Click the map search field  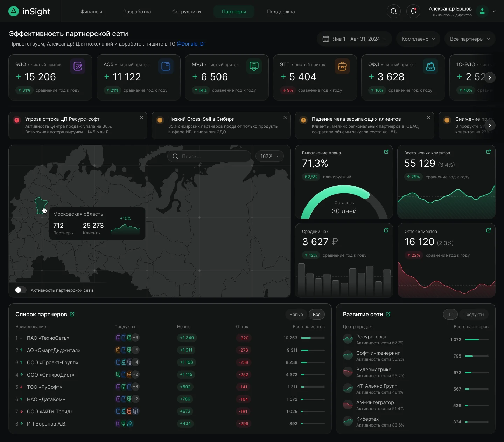209,156
